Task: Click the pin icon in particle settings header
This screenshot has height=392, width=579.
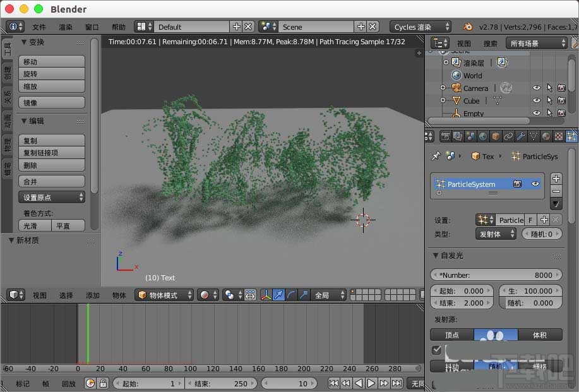Action: coord(435,156)
